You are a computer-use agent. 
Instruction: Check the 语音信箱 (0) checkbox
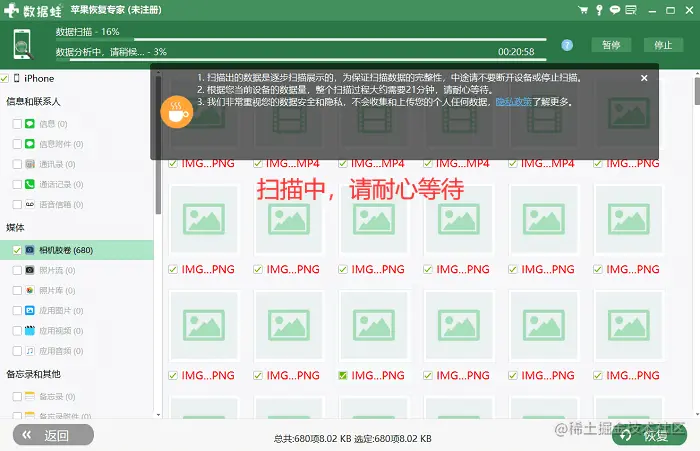tap(17, 204)
